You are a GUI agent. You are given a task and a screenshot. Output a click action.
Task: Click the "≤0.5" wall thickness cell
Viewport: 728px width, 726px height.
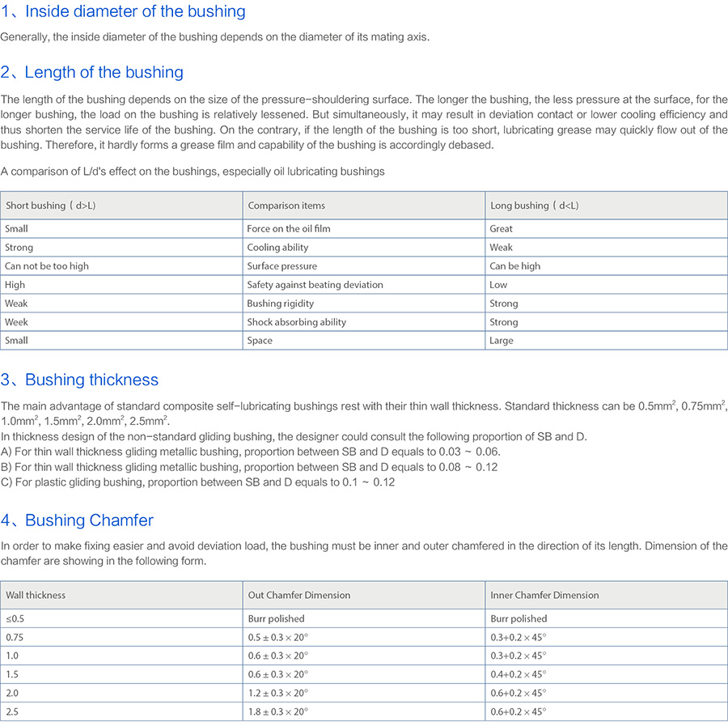click(x=15, y=618)
